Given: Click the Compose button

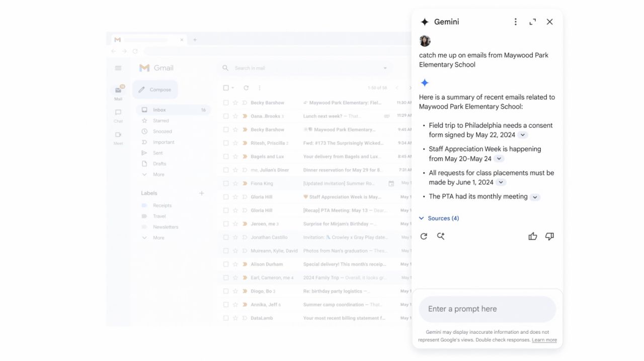Looking at the screenshot, I should pos(154,89).
